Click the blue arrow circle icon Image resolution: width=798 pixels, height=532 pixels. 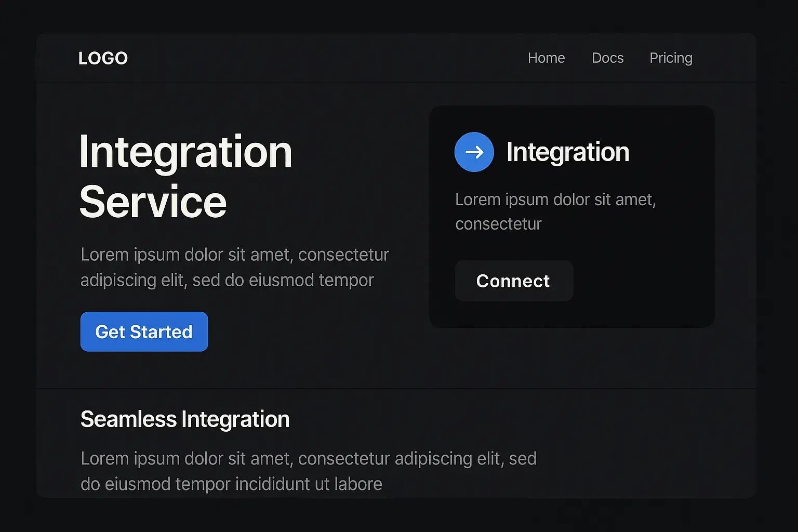(x=474, y=152)
